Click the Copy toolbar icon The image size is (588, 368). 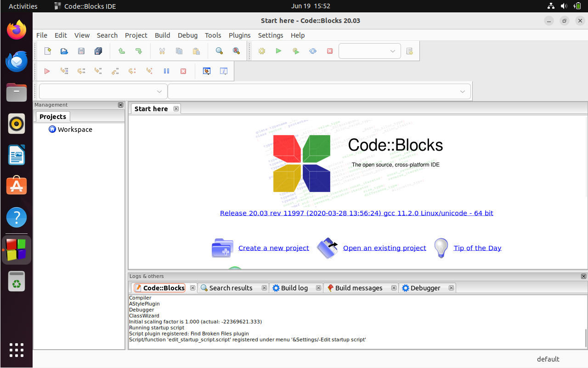179,51
